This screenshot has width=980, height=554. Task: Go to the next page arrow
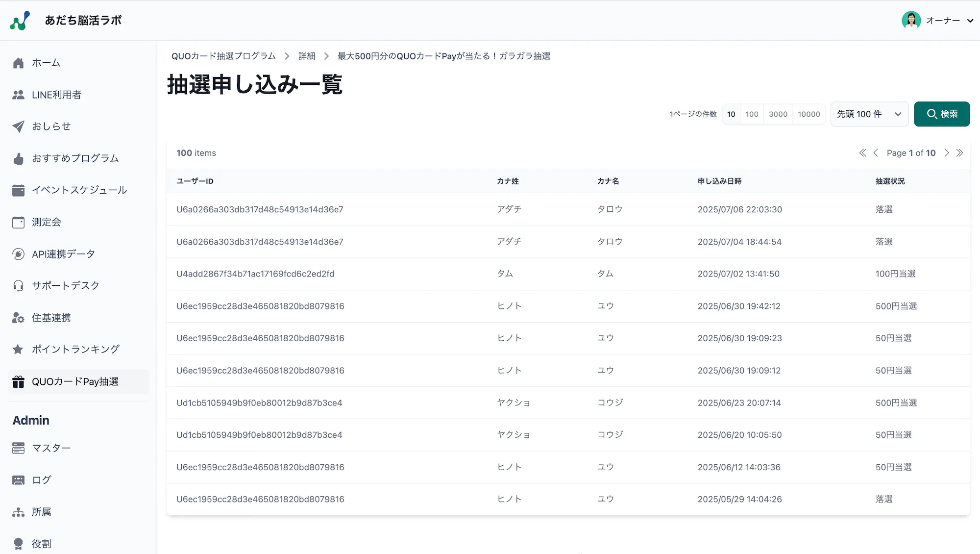click(x=947, y=153)
